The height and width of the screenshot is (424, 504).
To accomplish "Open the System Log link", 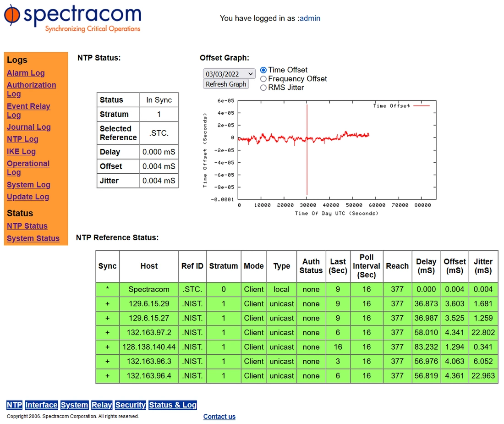I will click(28, 185).
